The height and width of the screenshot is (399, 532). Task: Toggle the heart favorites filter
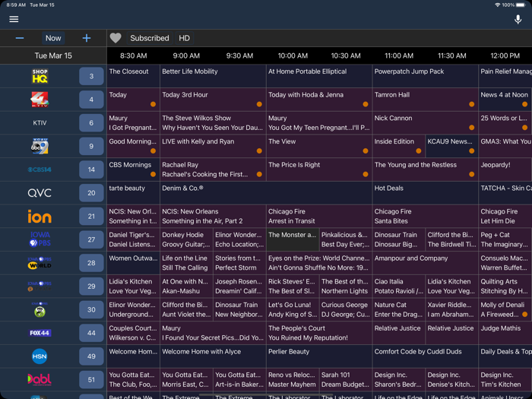(x=116, y=38)
